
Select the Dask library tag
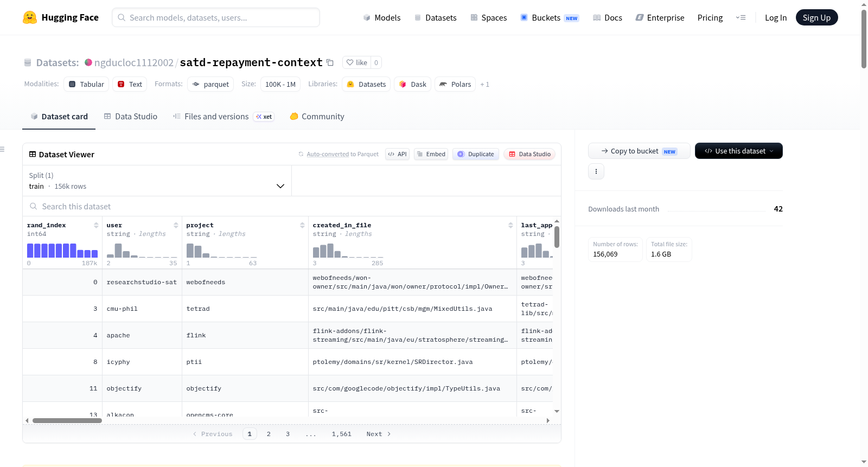click(413, 84)
